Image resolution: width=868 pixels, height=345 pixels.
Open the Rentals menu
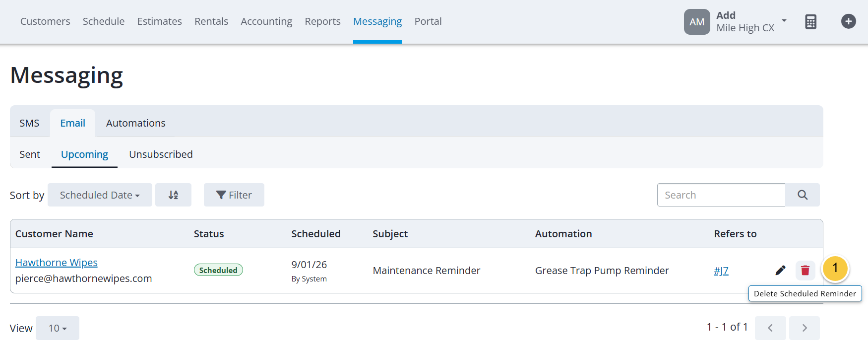coord(211,21)
